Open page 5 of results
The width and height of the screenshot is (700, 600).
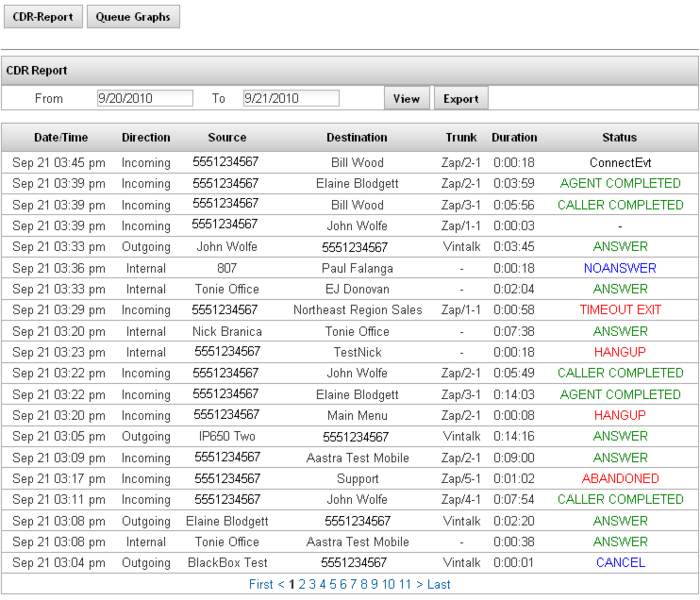(333, 584)
